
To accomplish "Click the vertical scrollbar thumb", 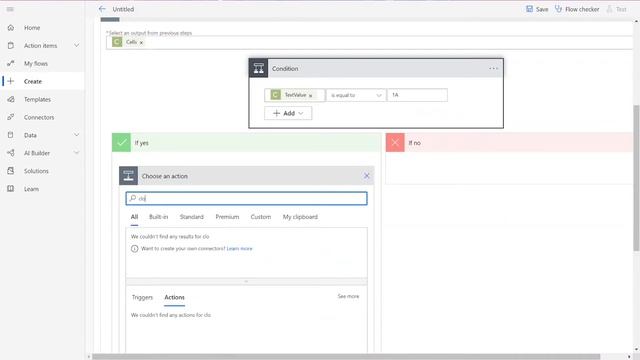I will coord(636,178).
